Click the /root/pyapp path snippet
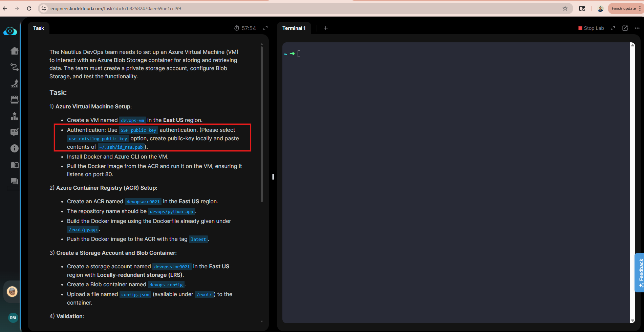The image size is (644, 332). point(83,229)
